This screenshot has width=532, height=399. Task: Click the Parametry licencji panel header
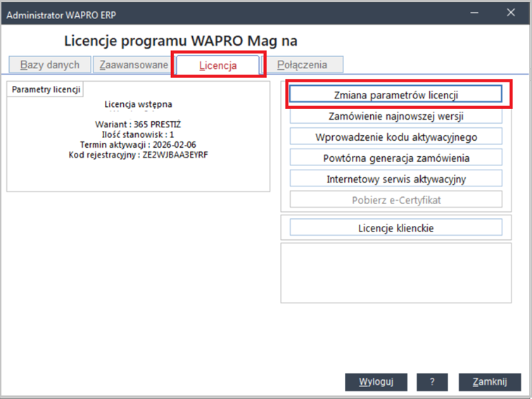(x=46, y=89)
